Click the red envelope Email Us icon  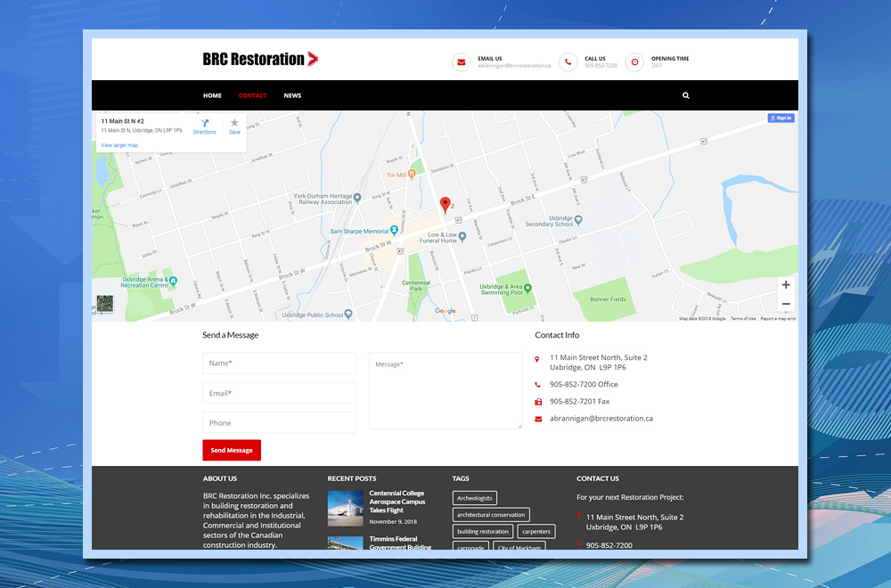pos(462,62)
